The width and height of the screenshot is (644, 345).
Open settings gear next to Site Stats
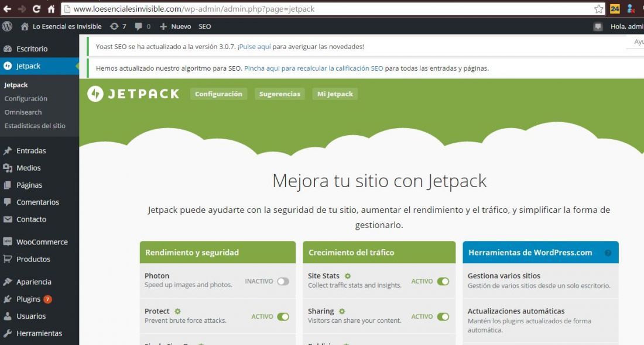click(347, 276)
